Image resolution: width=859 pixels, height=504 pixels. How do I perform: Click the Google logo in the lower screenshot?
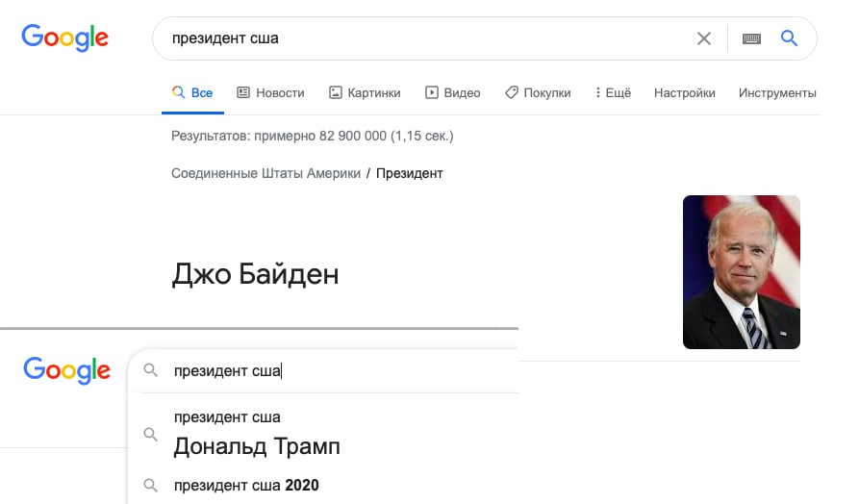point(66,370)
